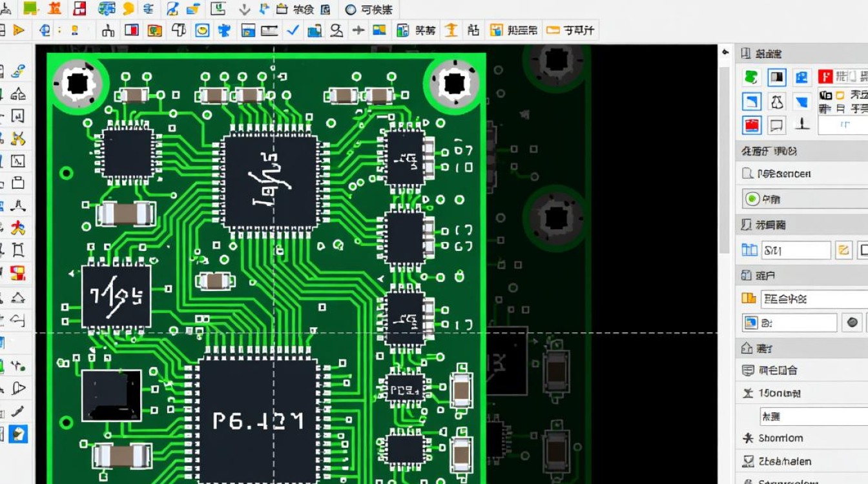
Task: Click the orange play arrow toolbar icon
Action: point(19,30)
